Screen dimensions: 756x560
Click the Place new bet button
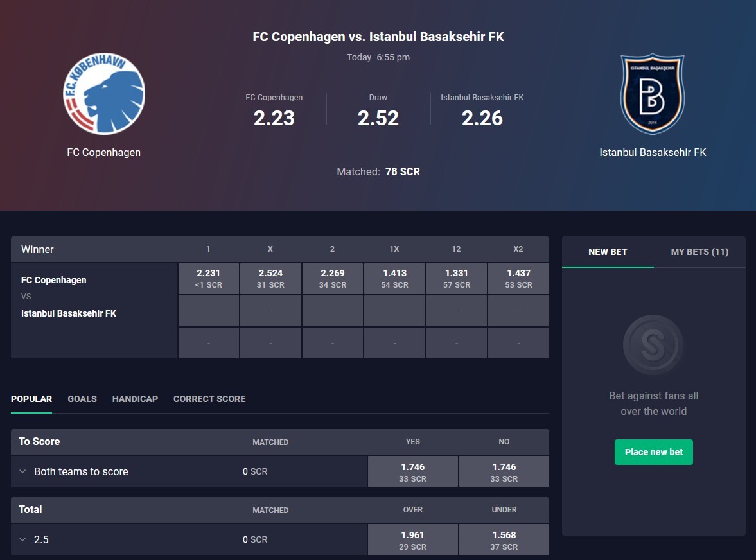[653, 452]
